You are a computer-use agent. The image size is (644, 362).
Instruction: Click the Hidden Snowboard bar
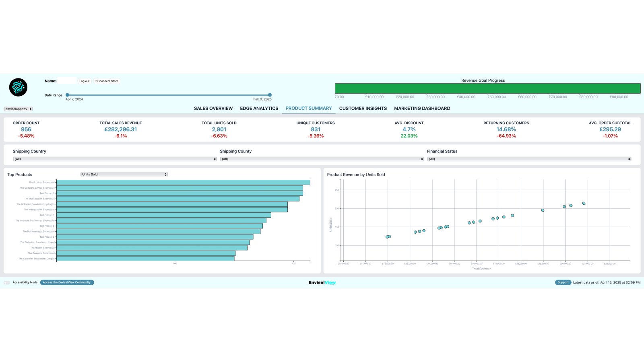pos(152,248)
